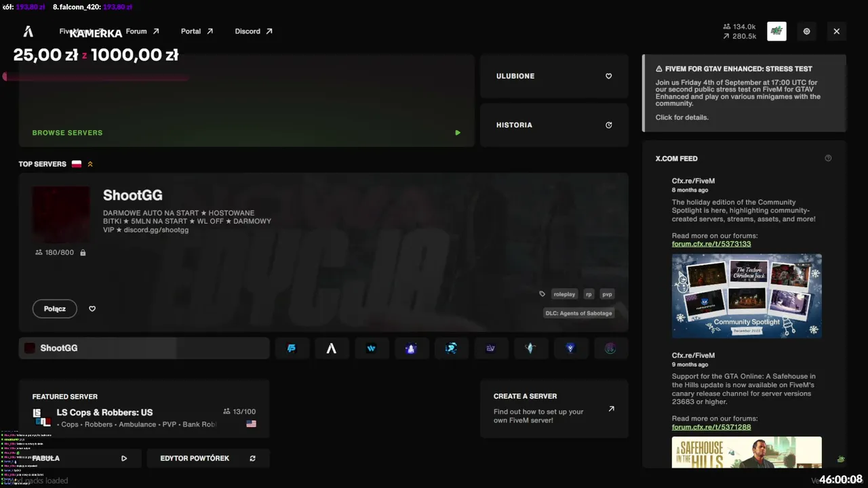Open the settings gear in the top bar

[x=806, y=31]
